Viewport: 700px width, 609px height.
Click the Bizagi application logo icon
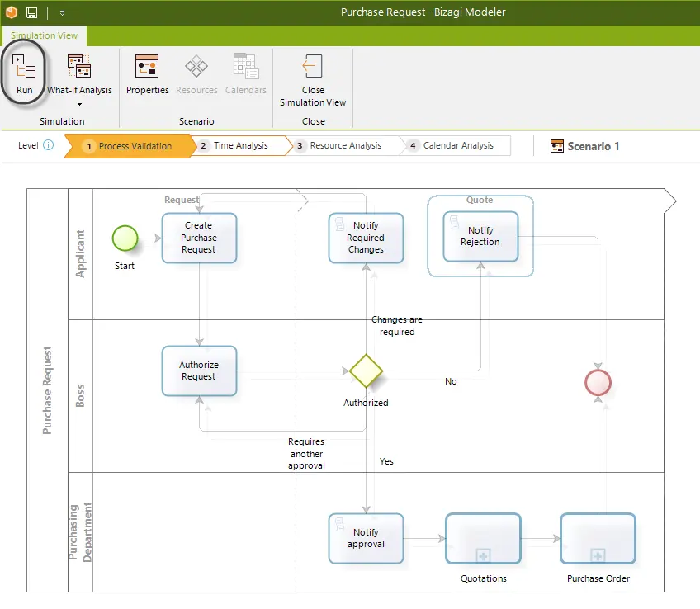click(x=12, y=12)
